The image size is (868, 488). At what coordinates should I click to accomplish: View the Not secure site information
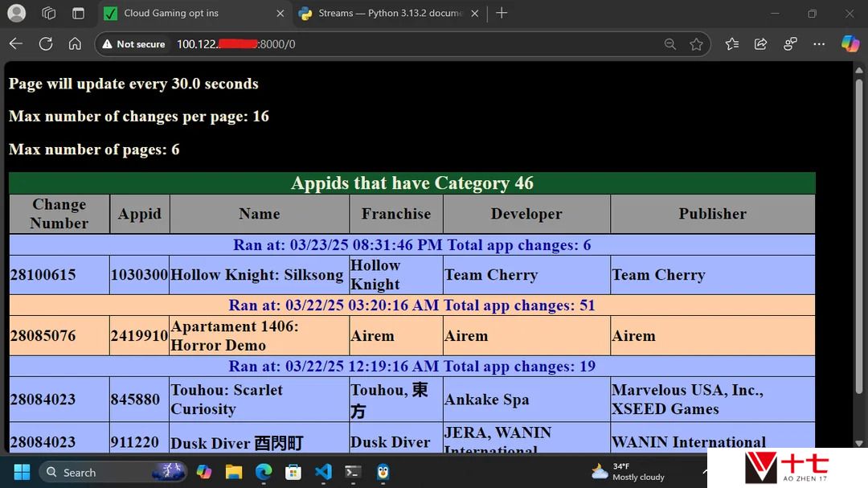pyautogui.click(x=133, y=43)
